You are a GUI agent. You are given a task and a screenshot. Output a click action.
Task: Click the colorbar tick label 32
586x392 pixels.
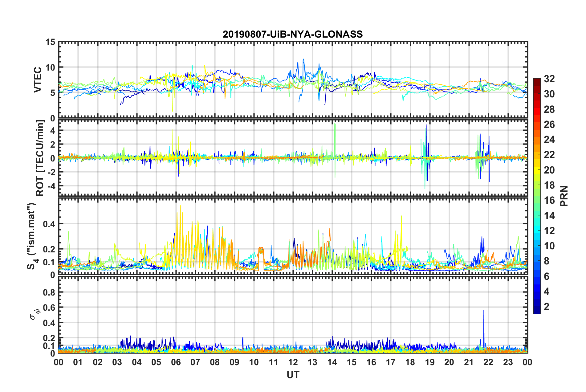pos(549,79)
